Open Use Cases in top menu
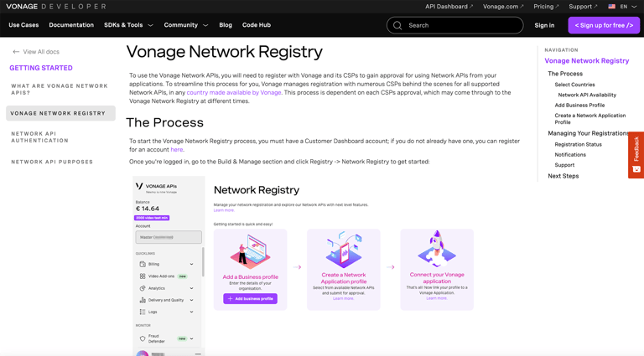The image size is (644, 356). (23, 25)
